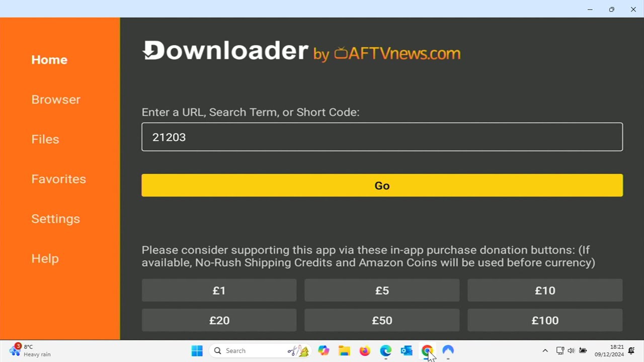Open File Explorer from the taskbar

click(x=344, y=351)
